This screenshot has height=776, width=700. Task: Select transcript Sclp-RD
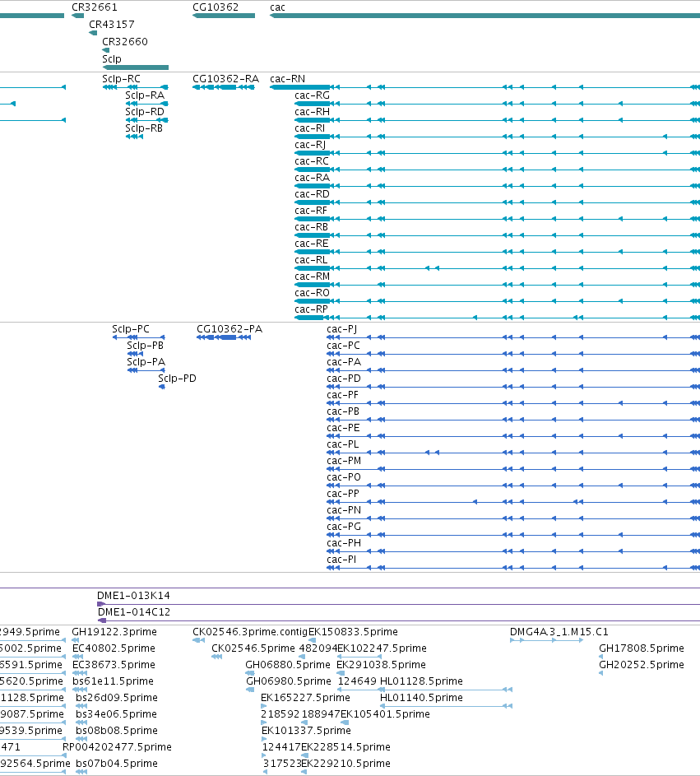click(x=147, y=120)
